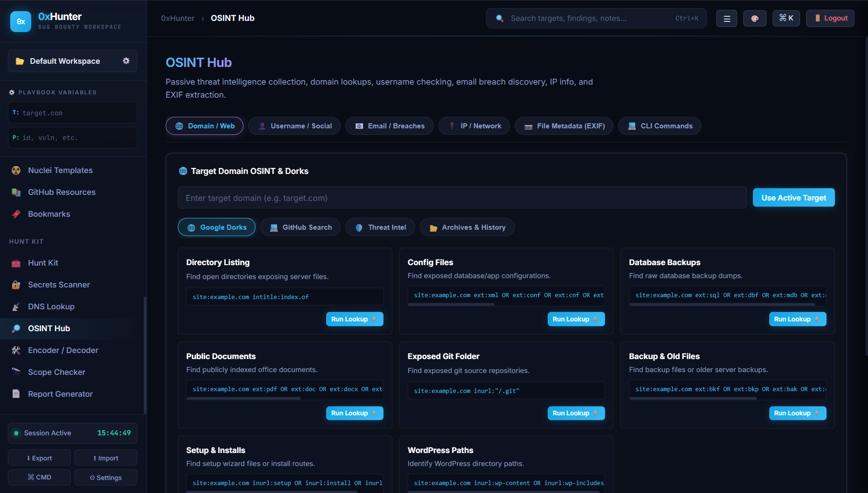
Task: Select the Google Dorks sub-tab
Action: click(x=216, y=227)
